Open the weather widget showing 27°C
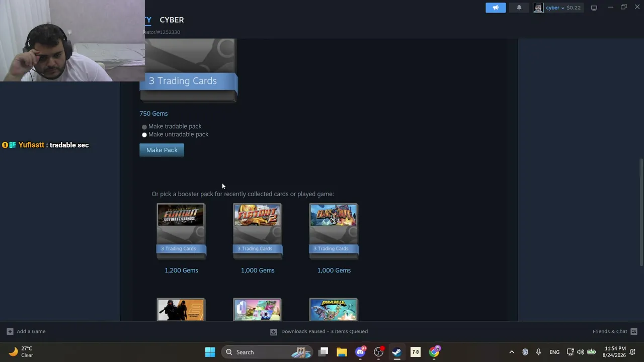This screenshot has width=644, height=362. (21, 352)
